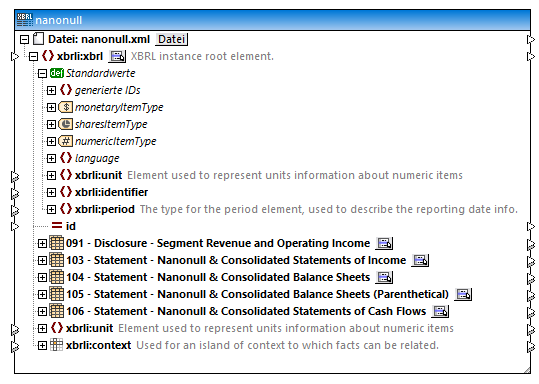Click braces icon of xbrli:identifier
Screen dimensions: 539x384
pyautogui.click(x=66, y=192)
